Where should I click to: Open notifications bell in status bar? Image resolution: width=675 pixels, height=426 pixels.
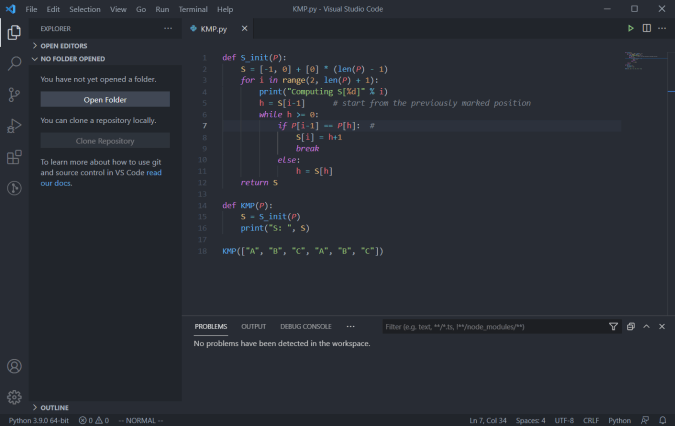(663, 420)
